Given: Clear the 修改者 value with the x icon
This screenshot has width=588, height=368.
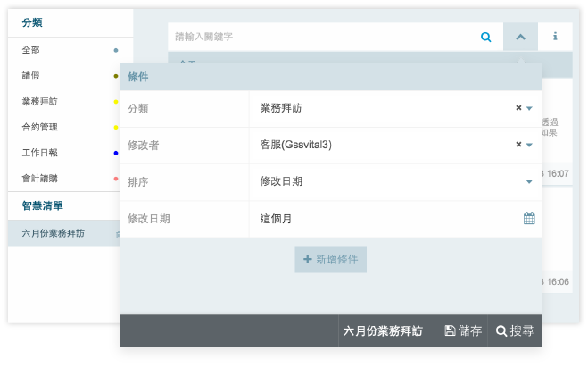Looking at the screenshot, I should (x=518, y=144).
